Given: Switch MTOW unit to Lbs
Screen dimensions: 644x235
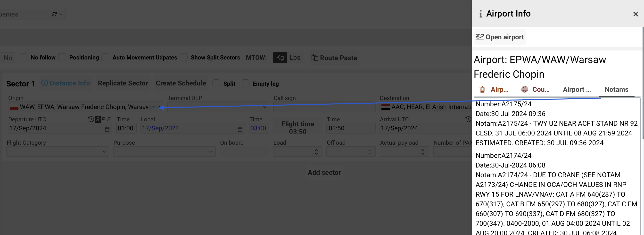Looking at the screenshot, I should click(x=295, y=58).
